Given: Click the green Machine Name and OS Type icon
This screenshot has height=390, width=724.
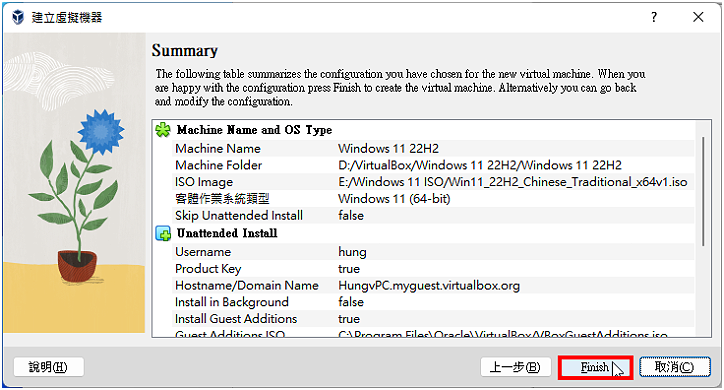Looking at the screenshot, I should click(x=163, y=130).
